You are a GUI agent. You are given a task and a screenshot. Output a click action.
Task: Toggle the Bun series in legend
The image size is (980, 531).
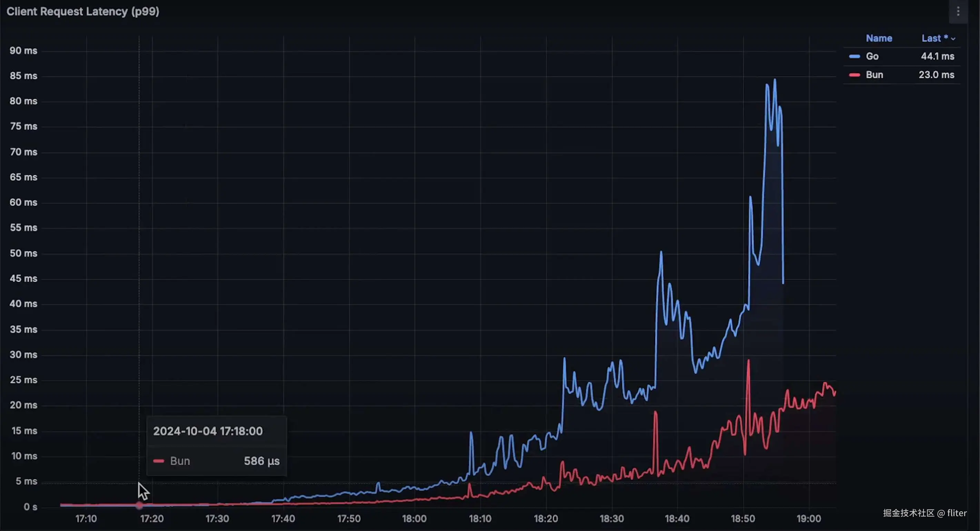pos(874,75)
